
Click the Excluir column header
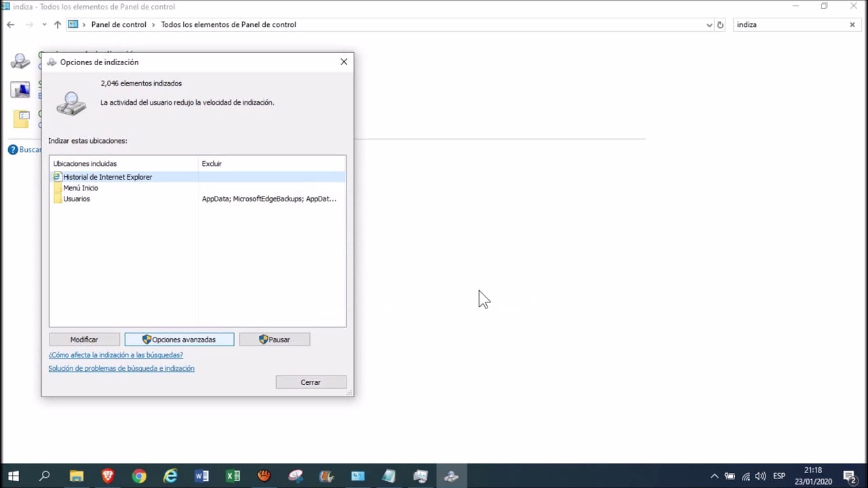(x=272, y=163)
